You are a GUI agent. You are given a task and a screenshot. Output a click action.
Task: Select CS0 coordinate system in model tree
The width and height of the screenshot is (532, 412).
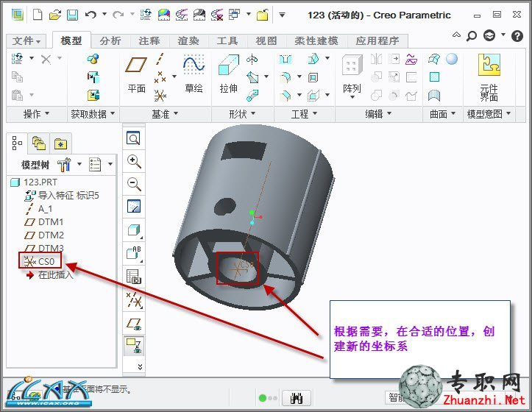point(39,261)
